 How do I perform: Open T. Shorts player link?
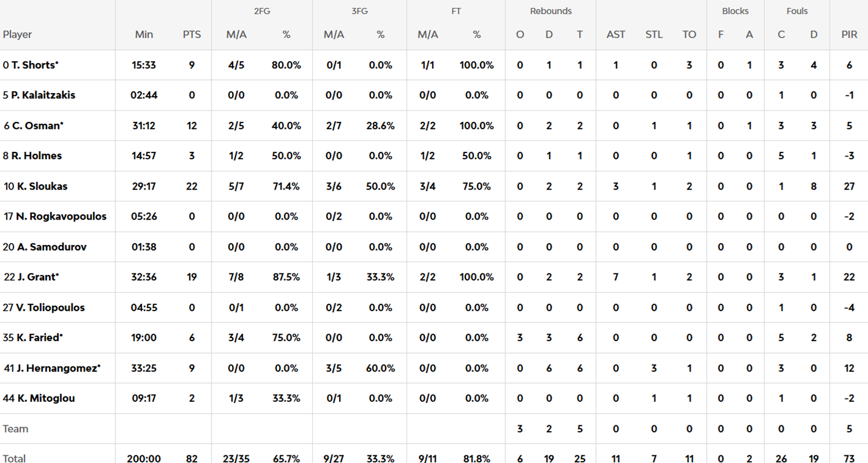(x=34, y=65)
